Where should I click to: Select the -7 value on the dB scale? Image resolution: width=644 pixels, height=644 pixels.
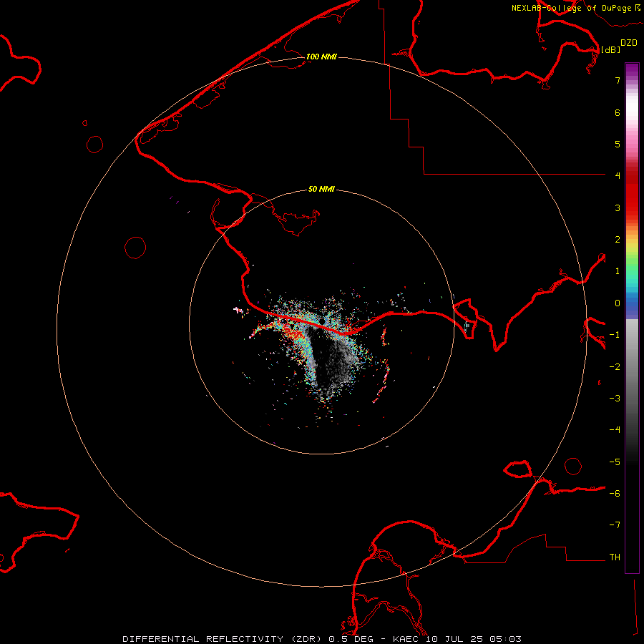(x=615, y=525)
